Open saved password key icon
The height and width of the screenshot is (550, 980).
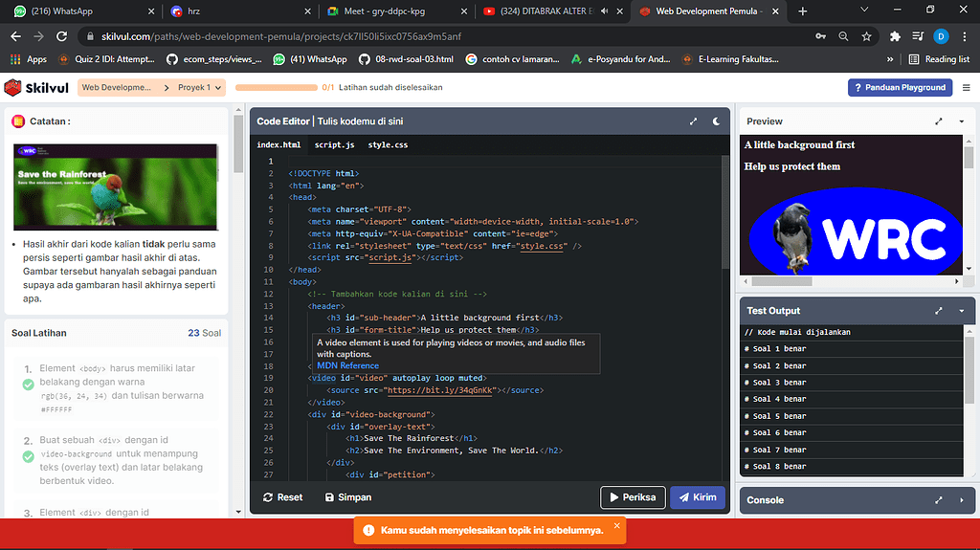pyautogui.click(x=820, y=36)
